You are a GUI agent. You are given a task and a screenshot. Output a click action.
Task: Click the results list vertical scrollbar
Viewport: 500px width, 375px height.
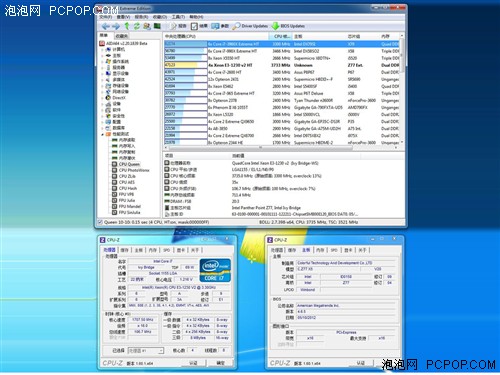[402, 90]
